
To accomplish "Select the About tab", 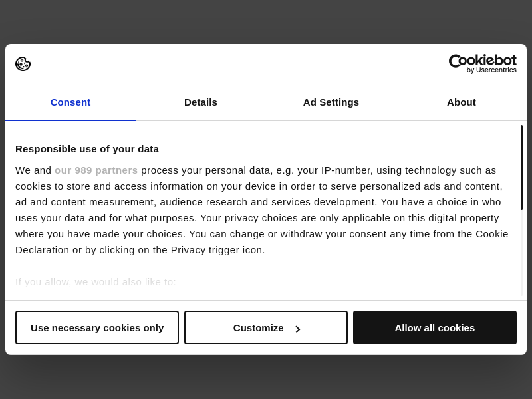I will pyautogui.click(x=462, y=102).
